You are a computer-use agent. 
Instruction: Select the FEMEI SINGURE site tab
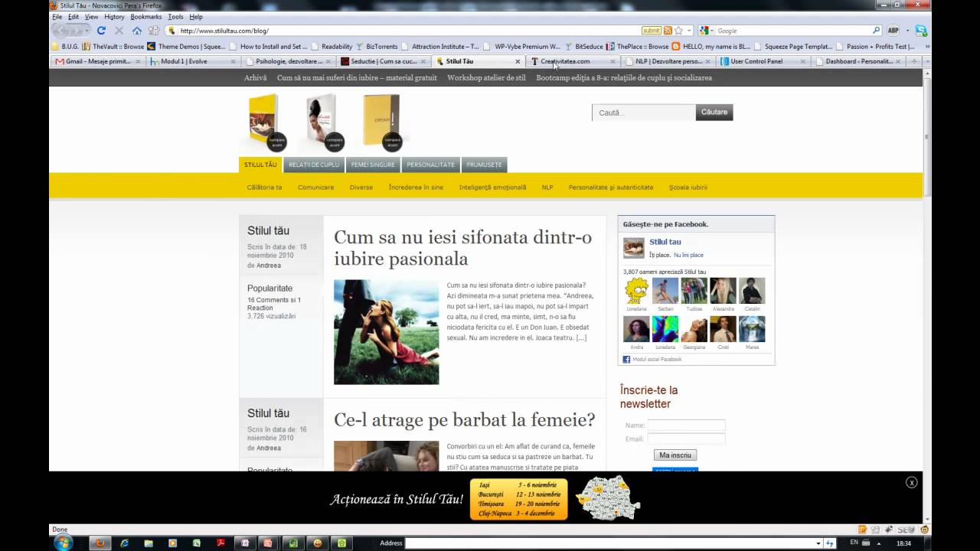point(373,165)
